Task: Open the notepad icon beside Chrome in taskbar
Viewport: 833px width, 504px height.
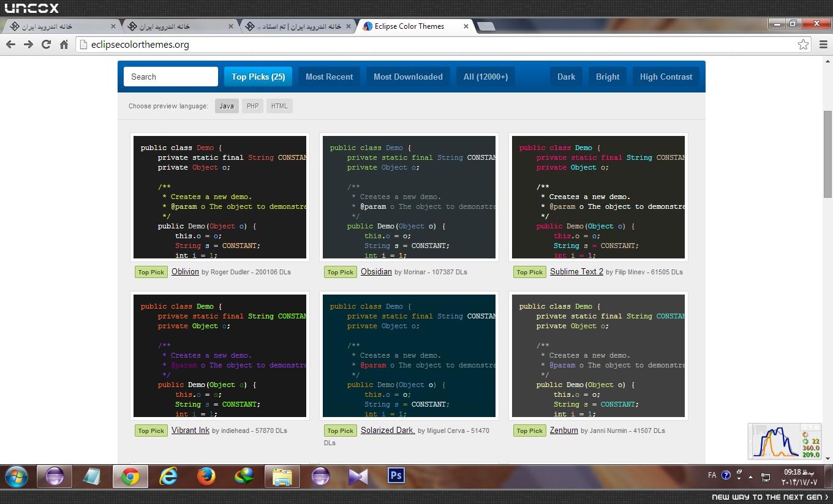Action: click(x=92, y=476)
